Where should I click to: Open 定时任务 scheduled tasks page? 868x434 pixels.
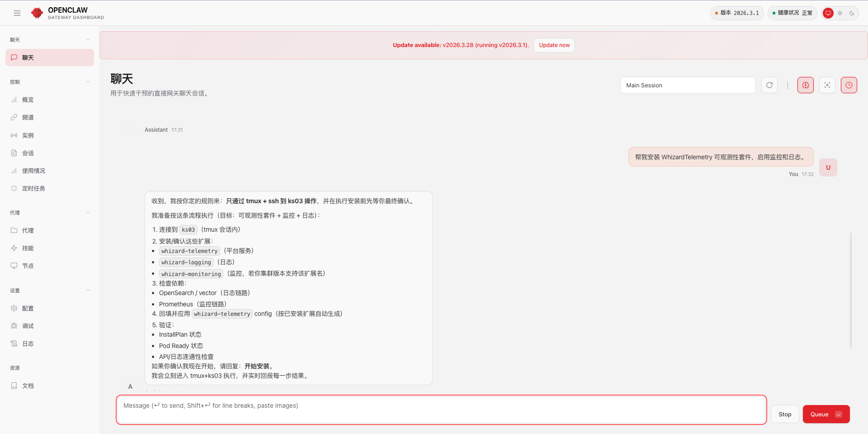(x=33, y=188)
